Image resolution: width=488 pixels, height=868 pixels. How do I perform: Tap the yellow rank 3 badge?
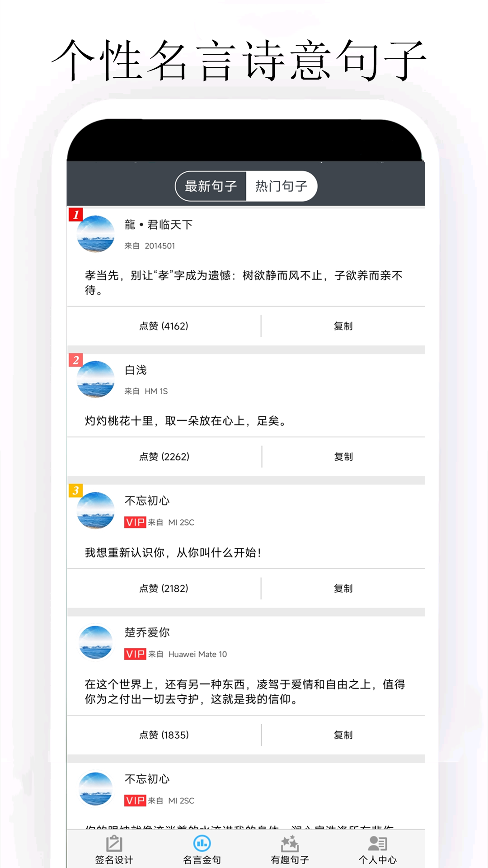click(x=75, y=491)
